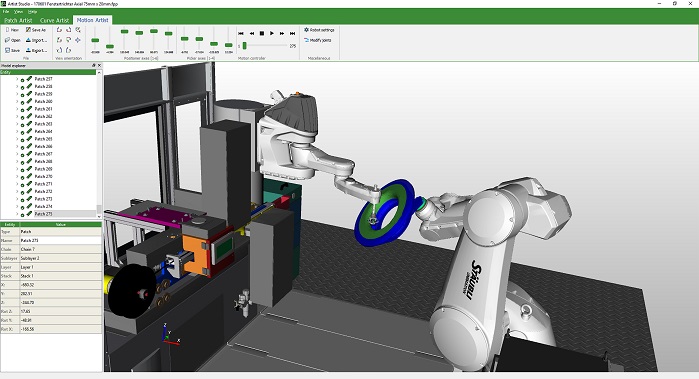This screenshot has height=379, width=699.
Task: Click the Save As icon
Action: (29, 30)
